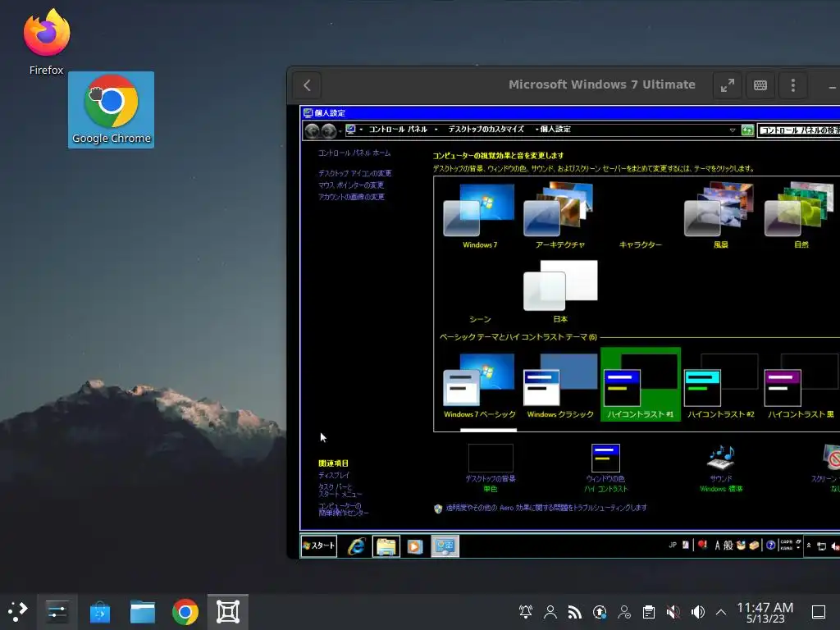
Task: Open Windows Media Player taskbar icon
Action: (x=414, y=546)
